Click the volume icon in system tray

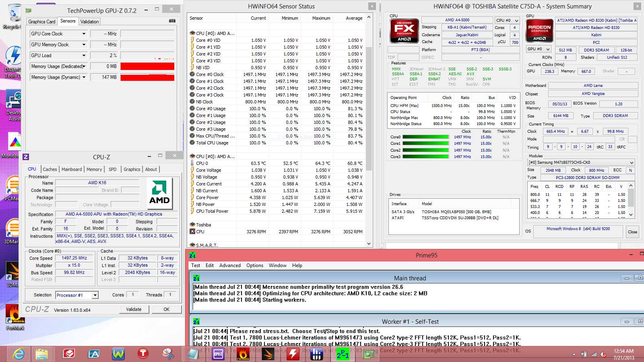point(603,354)
